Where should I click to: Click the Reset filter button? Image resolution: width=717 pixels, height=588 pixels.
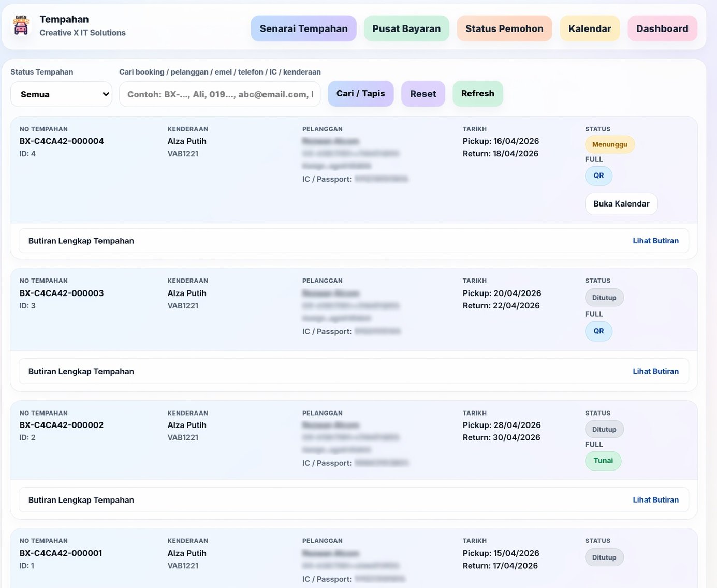point(422,94)
